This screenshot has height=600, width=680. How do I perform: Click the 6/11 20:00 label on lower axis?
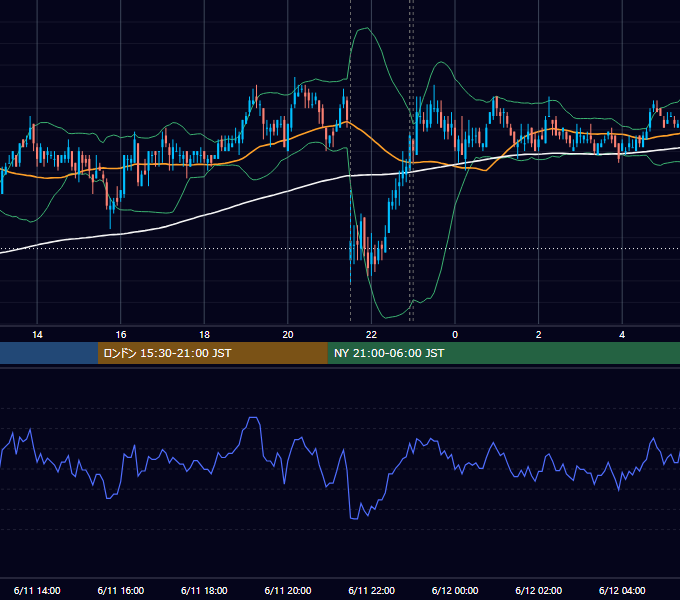[x=288, y=590]
